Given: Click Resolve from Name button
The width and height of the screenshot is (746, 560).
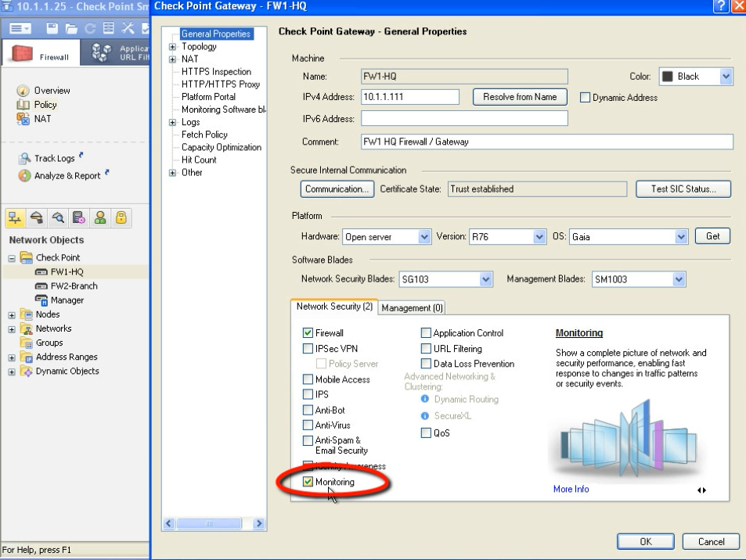Looking at the screenshot, I should click(x=520, y=97).
